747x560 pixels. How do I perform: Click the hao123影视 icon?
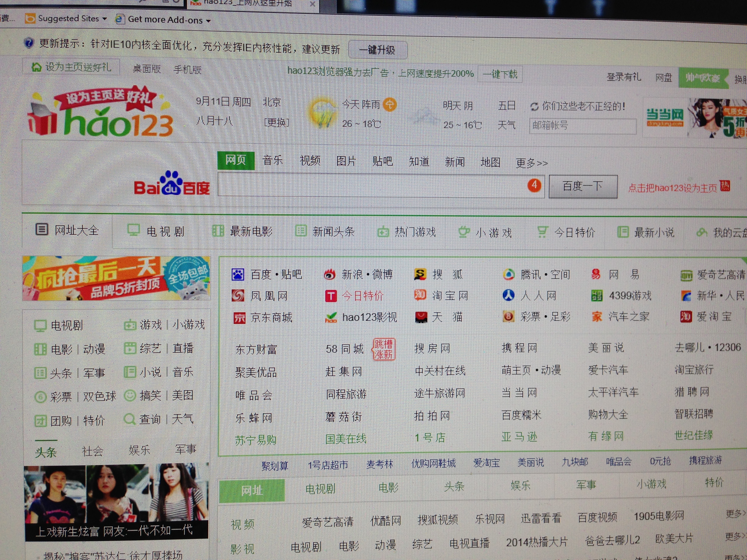point(331,317)
